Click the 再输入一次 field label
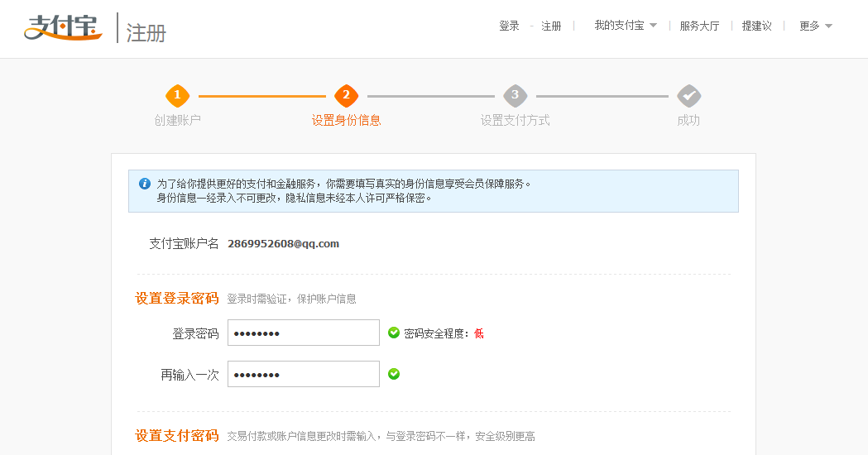Image resolution: width=868 pixels, height=455 pixels. tap(189, 376)
